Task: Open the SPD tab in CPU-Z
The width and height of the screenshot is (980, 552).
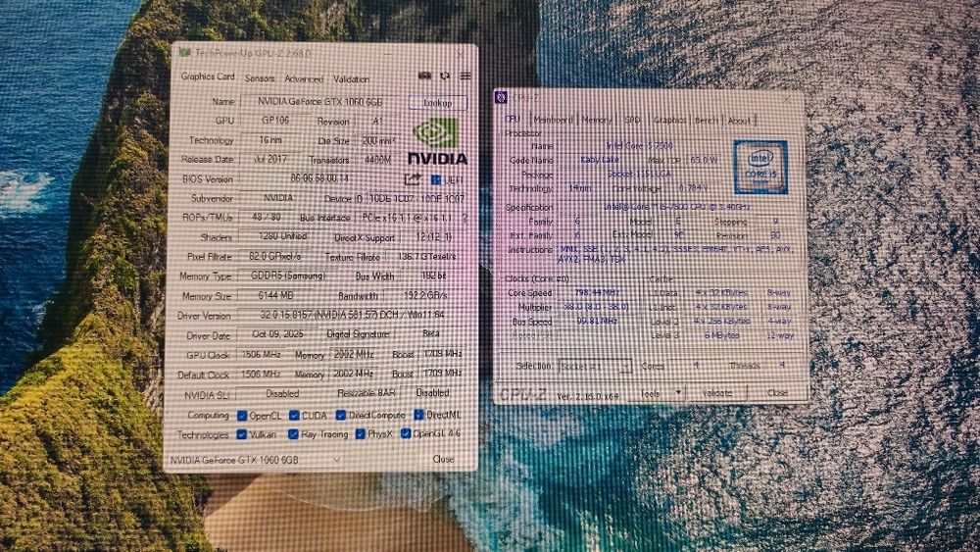Action: tap(632, 120)
